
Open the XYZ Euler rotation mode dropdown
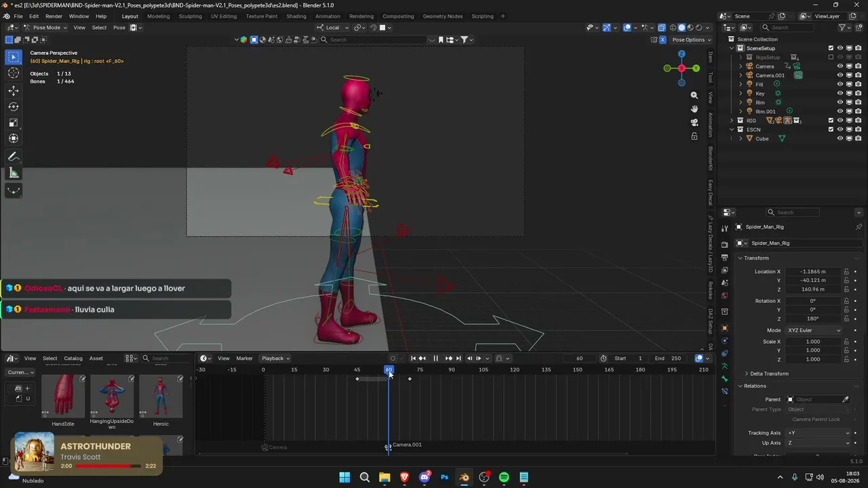814,331
